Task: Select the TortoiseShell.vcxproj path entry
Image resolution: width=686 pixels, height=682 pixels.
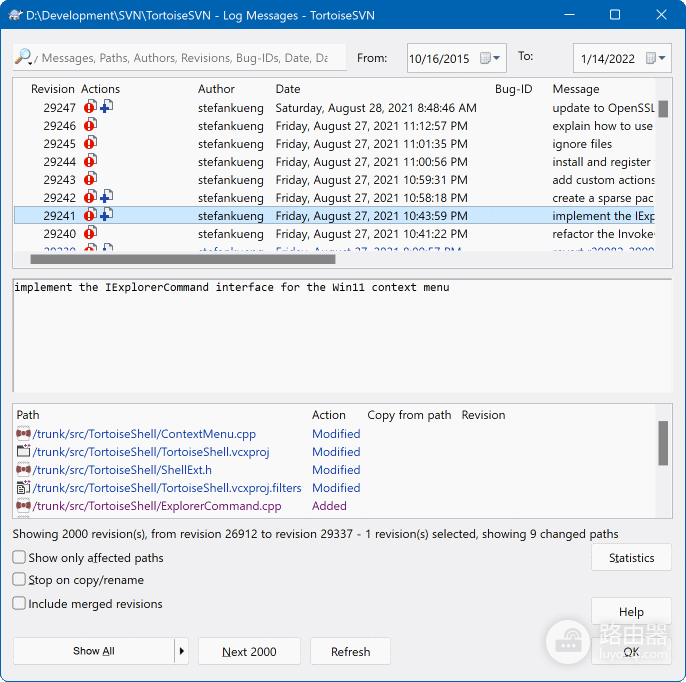Action: 151,451
